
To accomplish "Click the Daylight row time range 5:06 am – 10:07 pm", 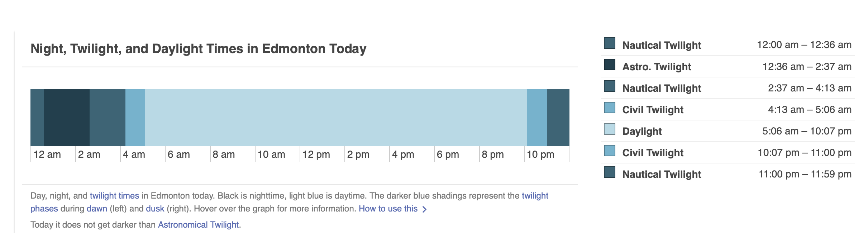I will tap(807, 131).
